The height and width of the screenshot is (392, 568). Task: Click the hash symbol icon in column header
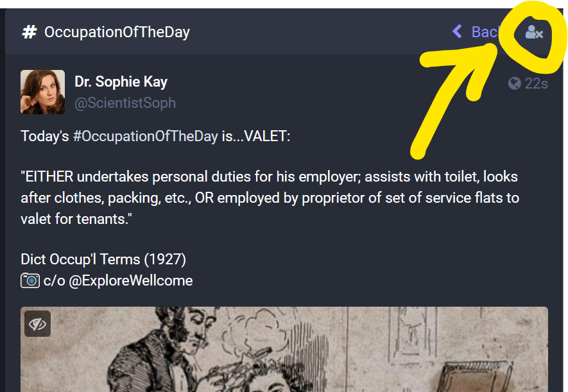[29, 32]
